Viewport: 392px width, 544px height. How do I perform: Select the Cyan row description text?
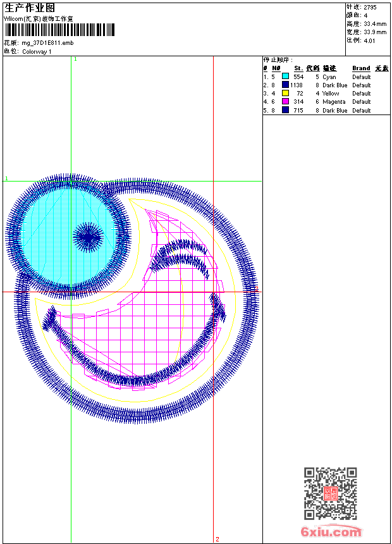(329, 77)
